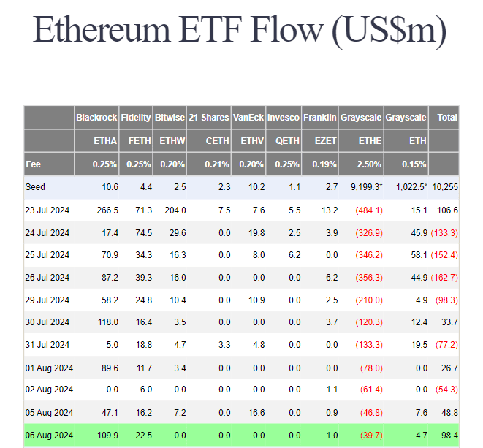Click the Ethereum ETF Flow page title
This screenshot has height=448, width=483.
click(240, 29)
